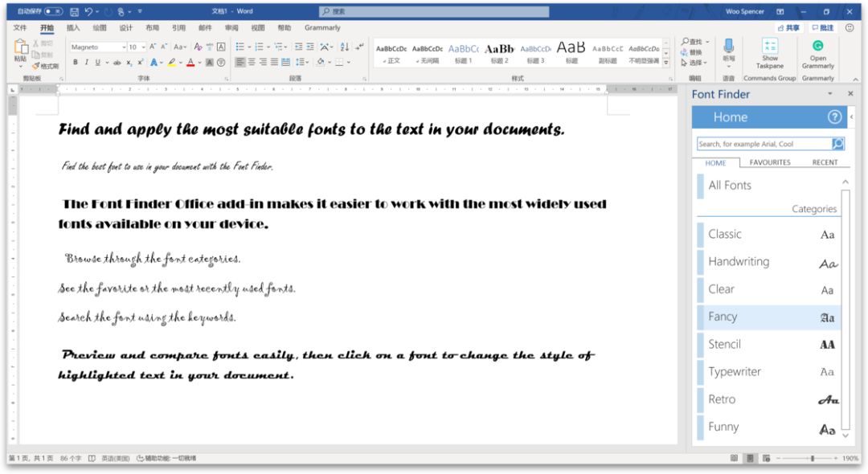Click the Decrease Font Size icon
This screenshot has width=868, height=474.
[165, 47]
